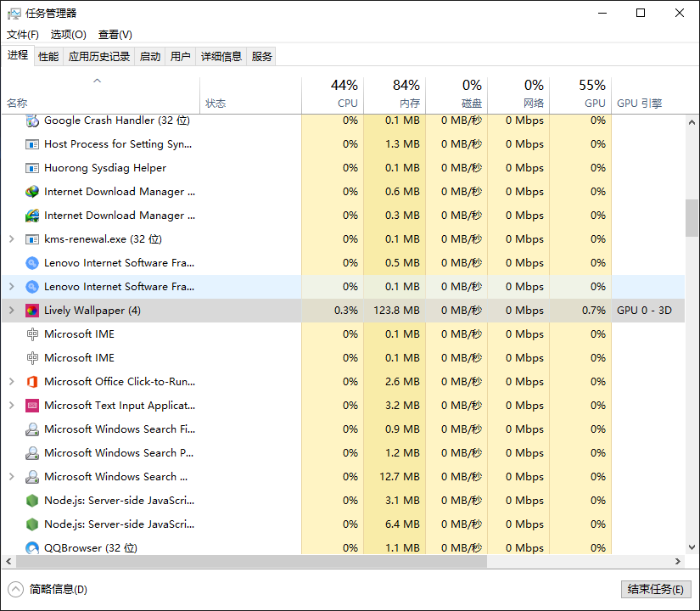Viewport: 700px width, 611px height.
Task: Sort by the 55% GPU column header
Action: 581,95
